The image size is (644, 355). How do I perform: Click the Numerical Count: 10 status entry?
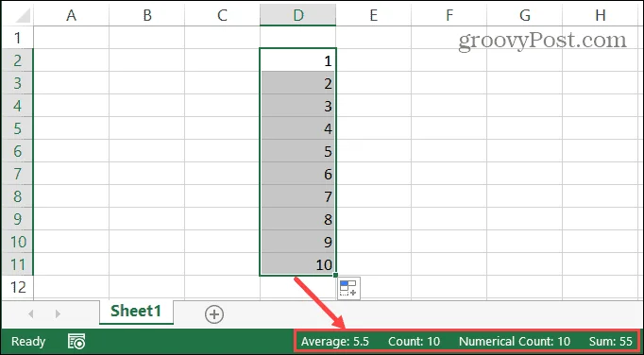pos(515,342)
